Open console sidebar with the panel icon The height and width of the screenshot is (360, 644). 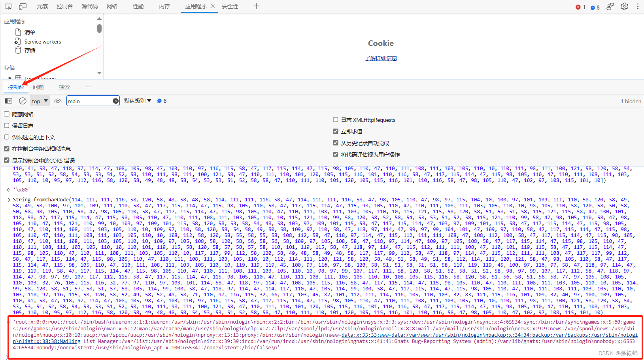click(8, 100)
